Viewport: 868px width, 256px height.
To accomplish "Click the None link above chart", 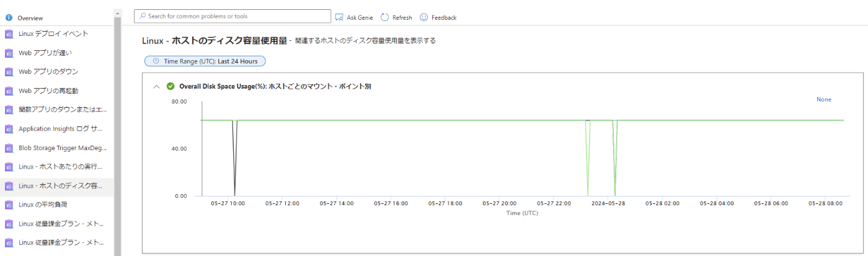I will click(824, 99).
